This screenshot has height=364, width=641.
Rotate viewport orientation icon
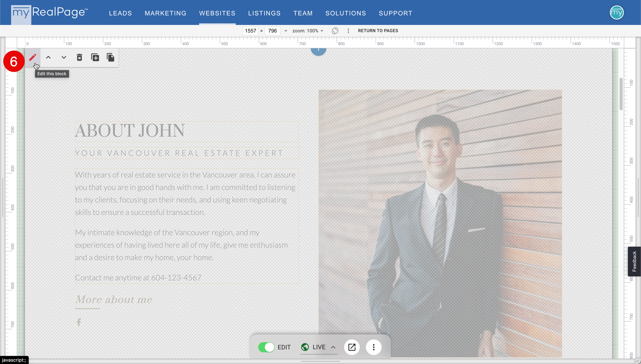335,31
